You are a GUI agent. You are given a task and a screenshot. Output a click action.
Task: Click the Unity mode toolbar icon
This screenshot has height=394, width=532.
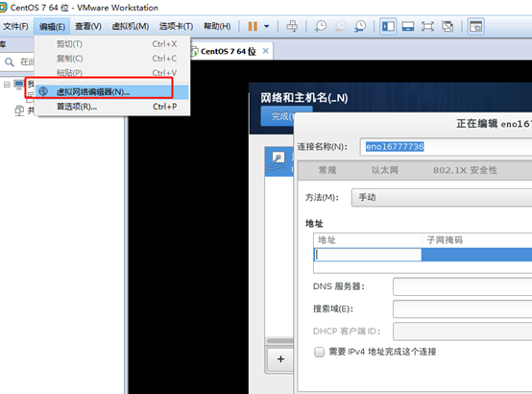tap(447, 26)
